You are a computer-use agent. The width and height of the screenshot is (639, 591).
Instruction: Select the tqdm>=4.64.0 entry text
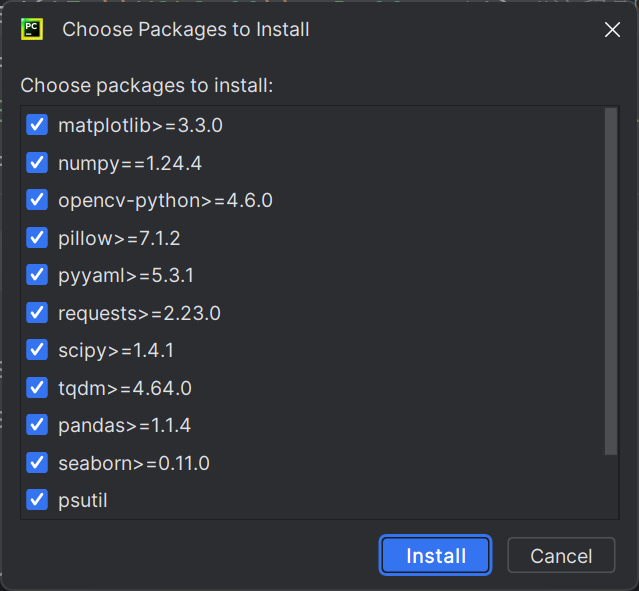[125, 388]
